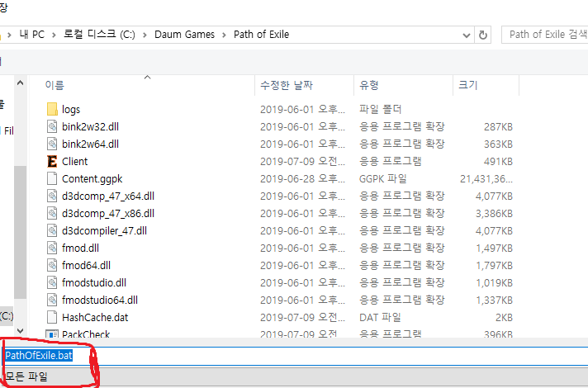588x388 pixels.
Task: Click the 363KB size cell
Action: click(x=498, y=144)
